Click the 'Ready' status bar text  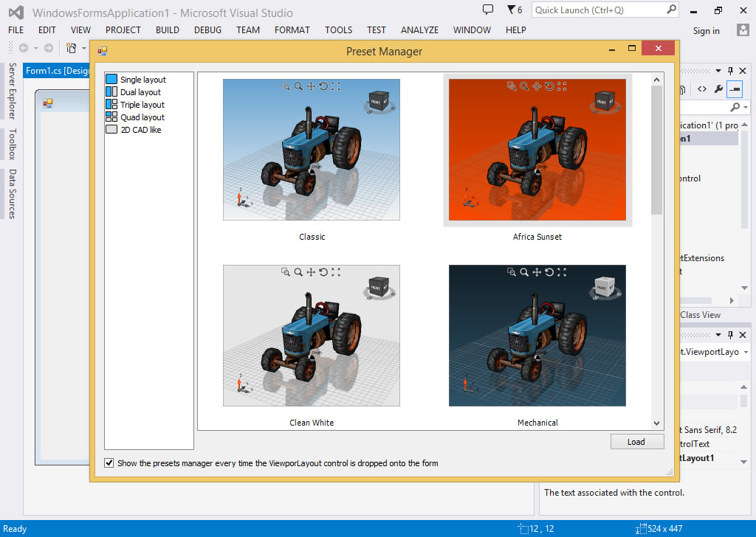[x=15, y=529]
